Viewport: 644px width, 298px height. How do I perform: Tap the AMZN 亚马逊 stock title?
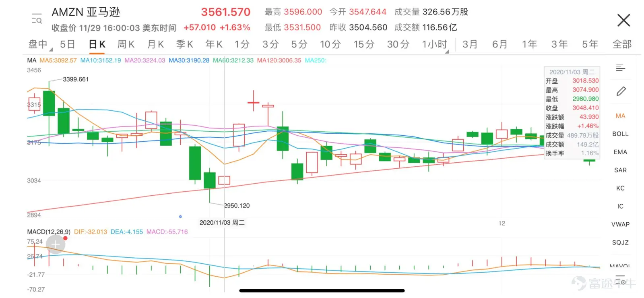click(86, 12)
